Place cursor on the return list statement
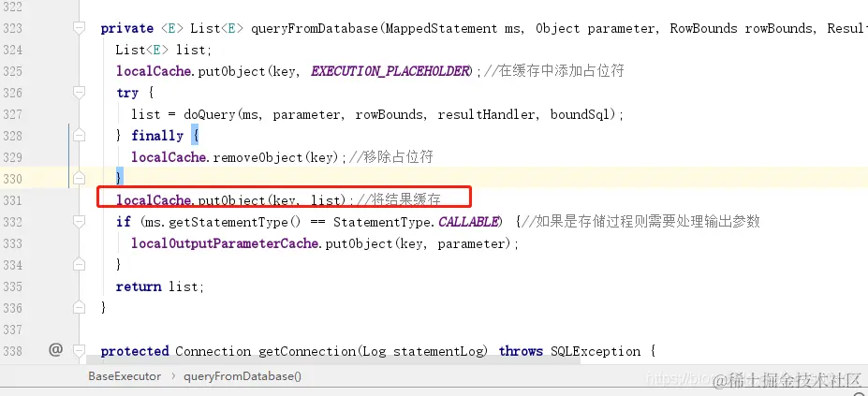This screenshot has width=868, height=396. coord(160,286)
